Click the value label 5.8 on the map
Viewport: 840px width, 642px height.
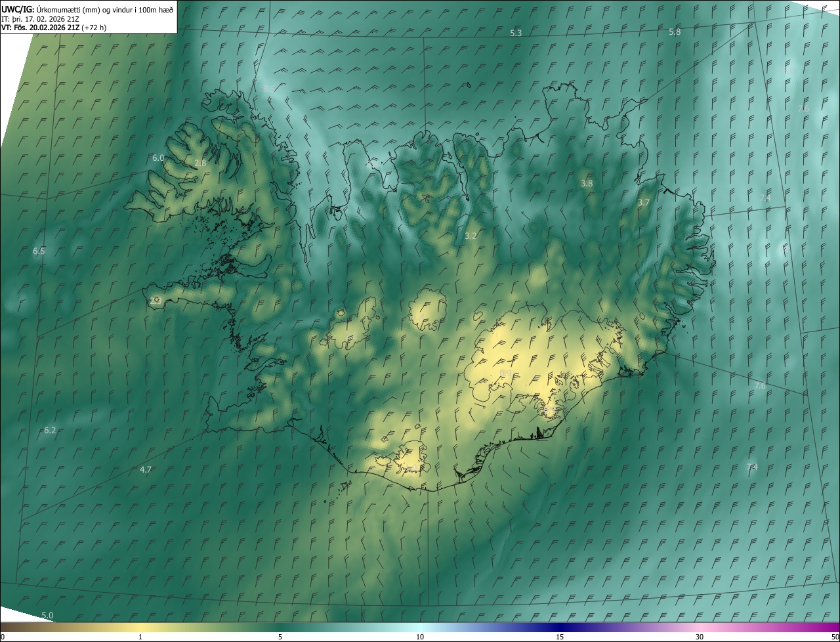pos(675,32)
